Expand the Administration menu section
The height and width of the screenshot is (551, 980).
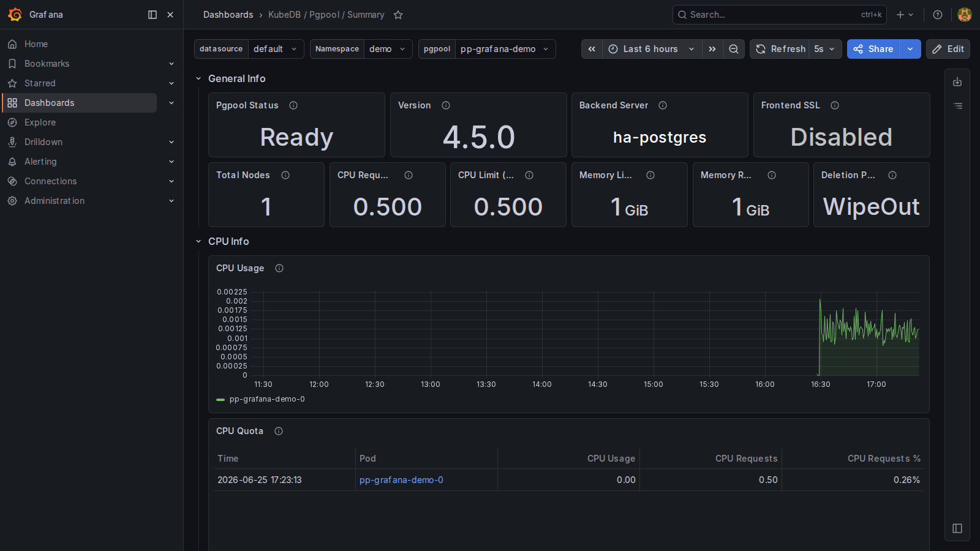[171, 201]
